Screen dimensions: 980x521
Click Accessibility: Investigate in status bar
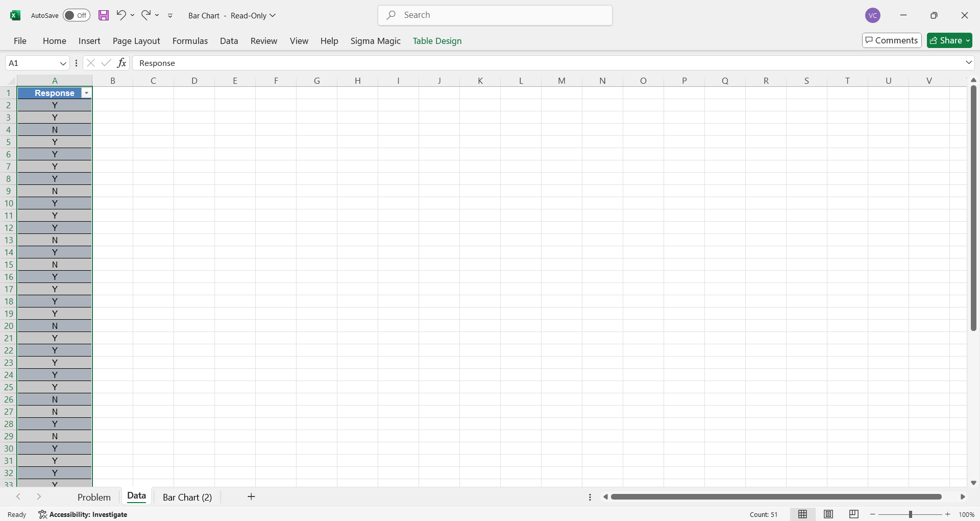click(x=83, y=514)
